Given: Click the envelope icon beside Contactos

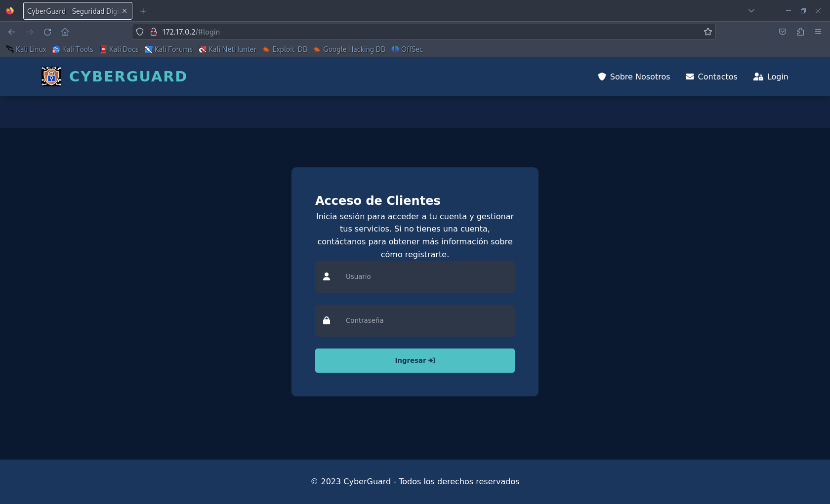Looking at the screenshot, I should tap(690, 77).
